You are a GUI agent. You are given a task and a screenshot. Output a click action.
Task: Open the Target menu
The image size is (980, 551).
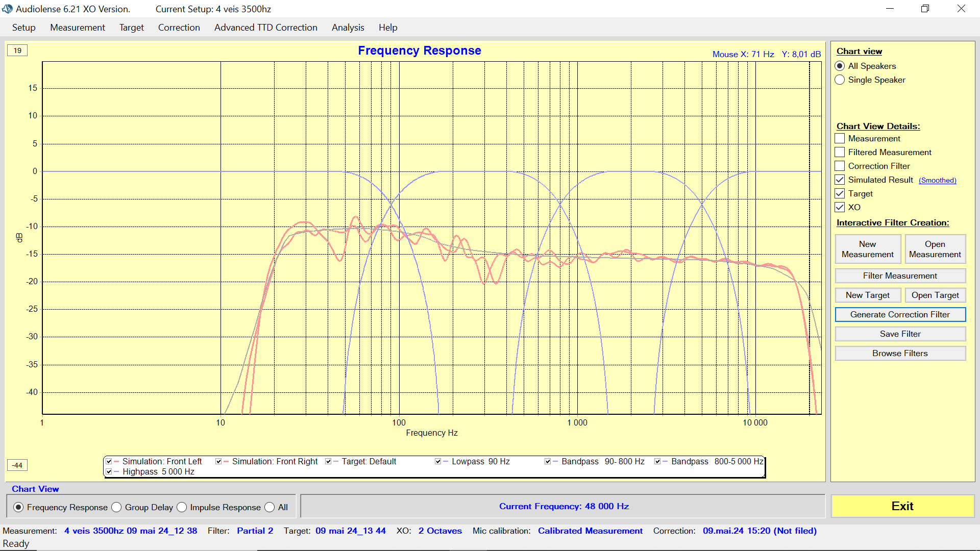131,28
